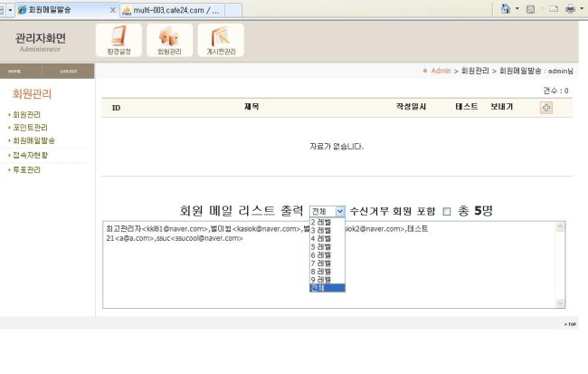Open the 환경설정 settings icon
This screenshot has height=374, width=588.
click(119, 41)
